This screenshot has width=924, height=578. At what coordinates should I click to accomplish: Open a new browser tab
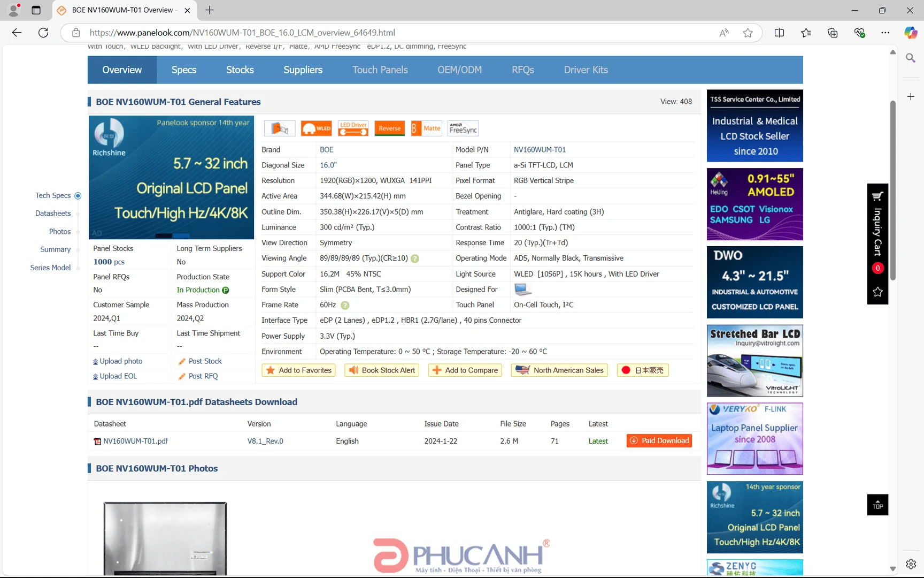pos(210,10)
